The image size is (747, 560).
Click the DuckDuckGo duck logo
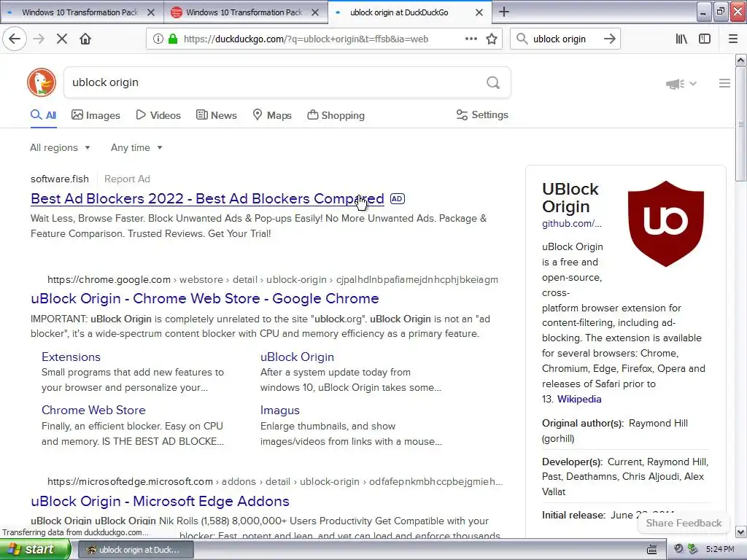click(x=42, y=82)
